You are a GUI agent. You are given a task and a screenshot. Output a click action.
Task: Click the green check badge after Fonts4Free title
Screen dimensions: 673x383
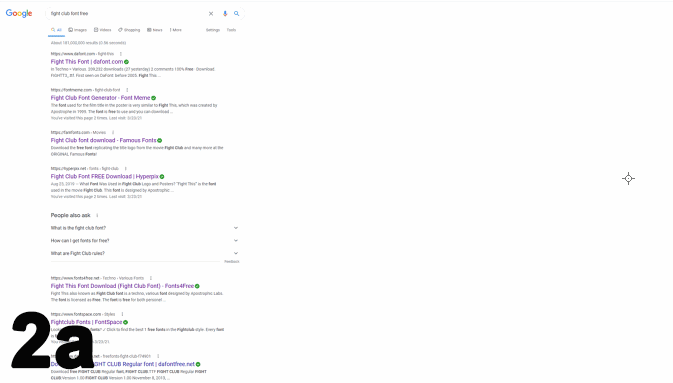197,286
